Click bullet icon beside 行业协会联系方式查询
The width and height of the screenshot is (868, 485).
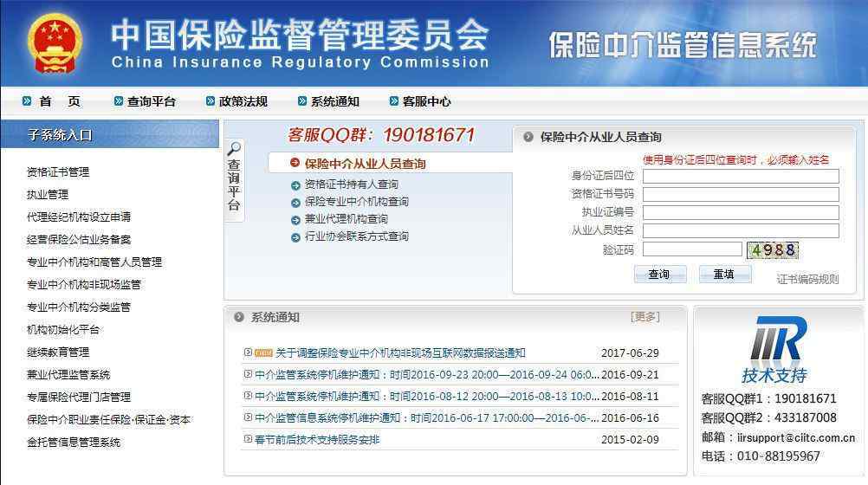(x=295, y=238)
